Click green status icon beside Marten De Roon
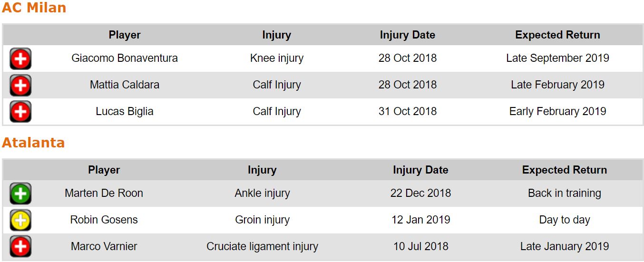Image resolution: width=644 pixels, height=262 pixels. (x=20, y=194)
